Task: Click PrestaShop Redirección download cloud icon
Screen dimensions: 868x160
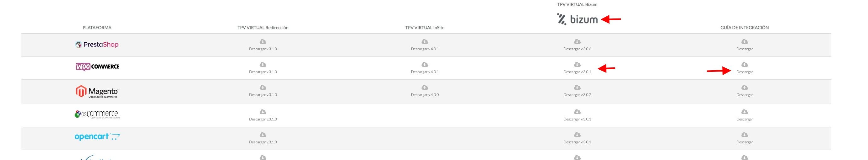Action: 263,41
